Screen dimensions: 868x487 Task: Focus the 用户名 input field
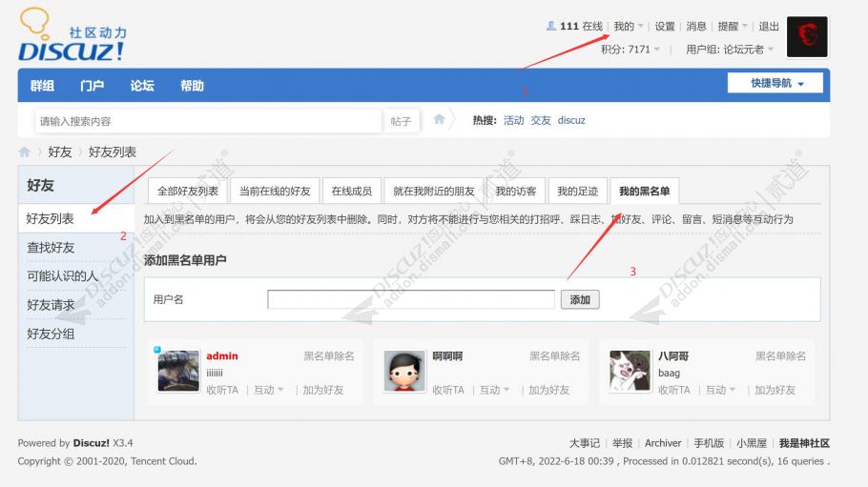click(x=411, y=299)
